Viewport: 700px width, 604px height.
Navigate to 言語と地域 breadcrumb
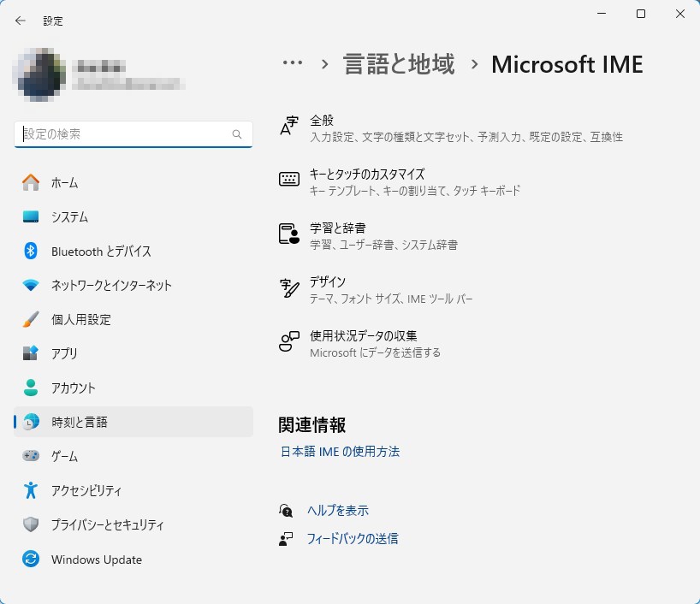coord(399,64)
